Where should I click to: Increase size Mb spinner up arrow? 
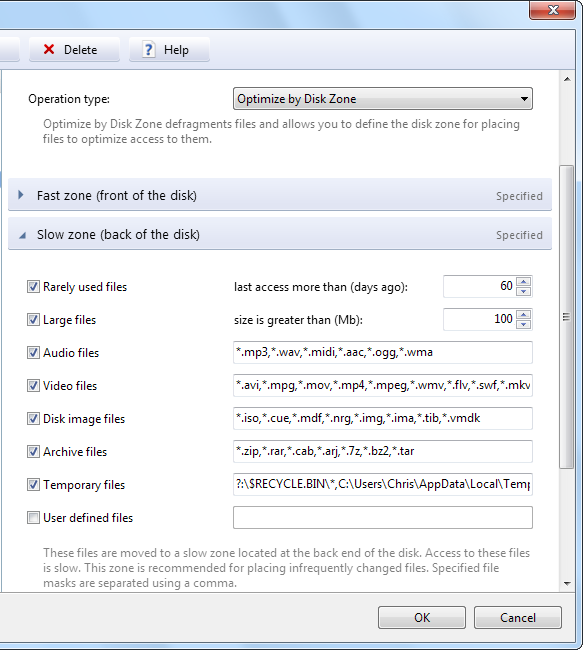click(x=524, y=315)
